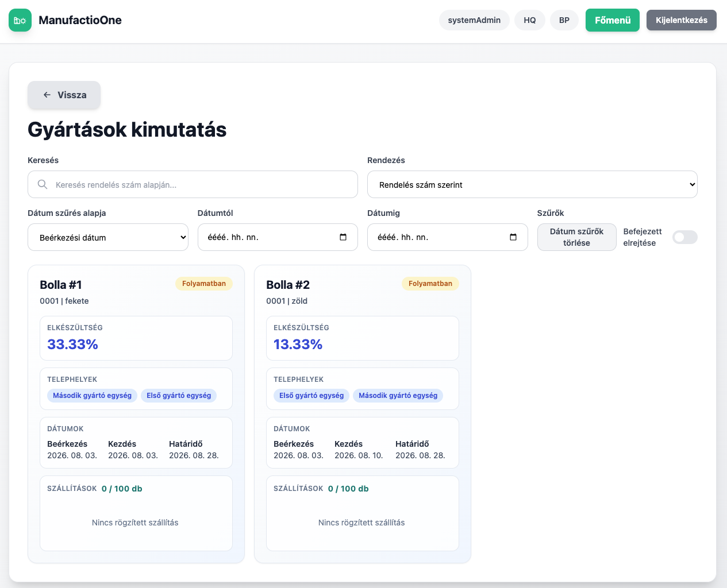Click Bolla #2 shipments count 0 / 100 db
The image size is (727, 588).
point(348,489)
